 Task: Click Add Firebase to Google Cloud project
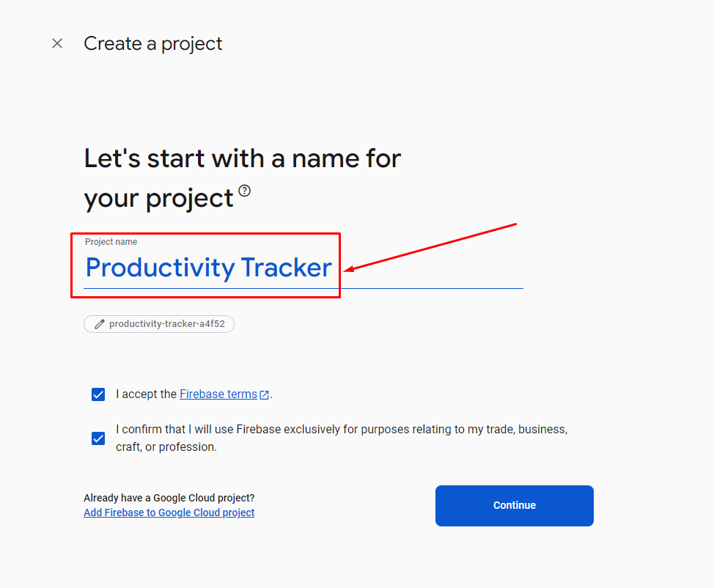click(169, 512)
